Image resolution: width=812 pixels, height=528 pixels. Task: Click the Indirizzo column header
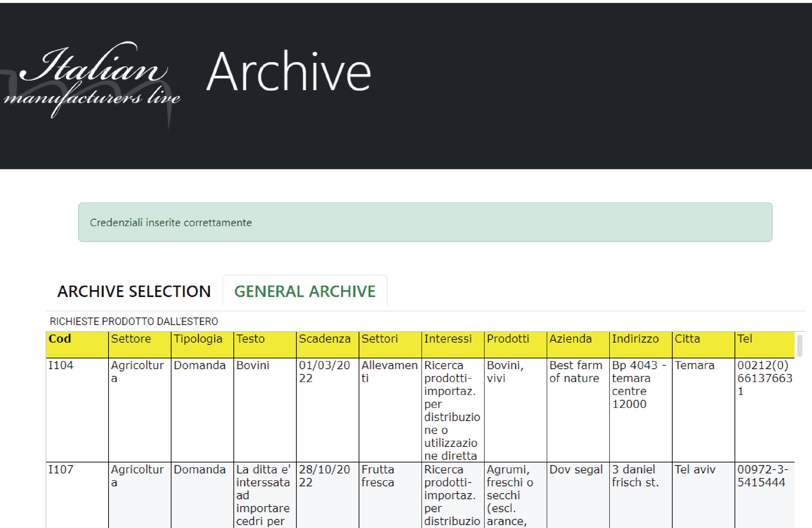point(641,345)
